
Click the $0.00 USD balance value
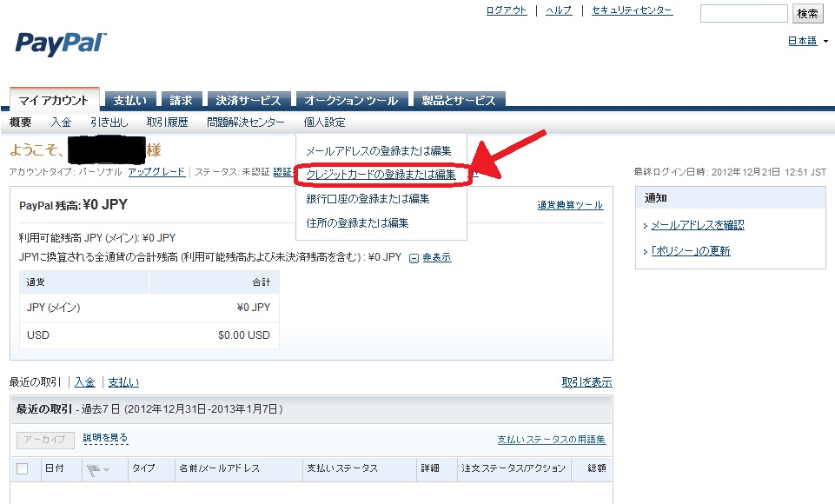pos(244,335)
